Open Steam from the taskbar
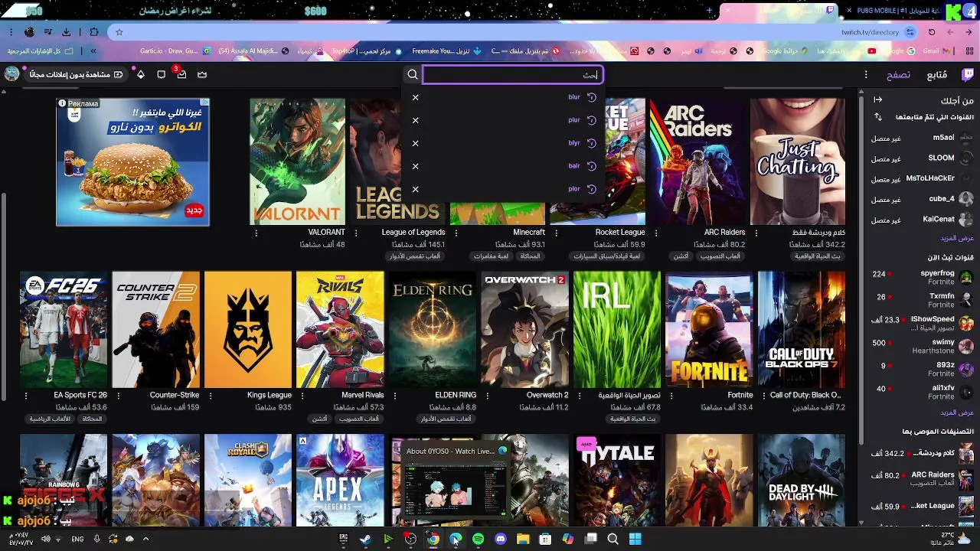Image resolution: width=980 pixels, height=551 pixels. click(366, 539)
